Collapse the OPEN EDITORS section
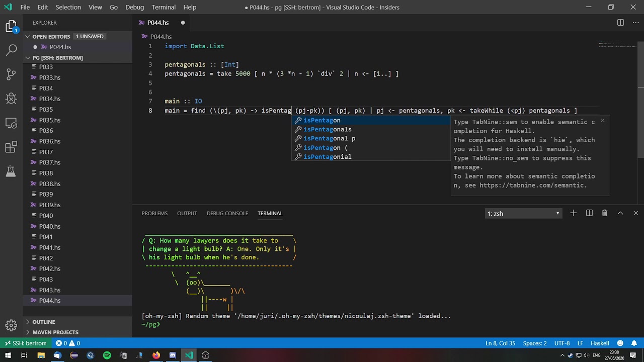This screenshot has height=362, width=644. coord(51,37)
